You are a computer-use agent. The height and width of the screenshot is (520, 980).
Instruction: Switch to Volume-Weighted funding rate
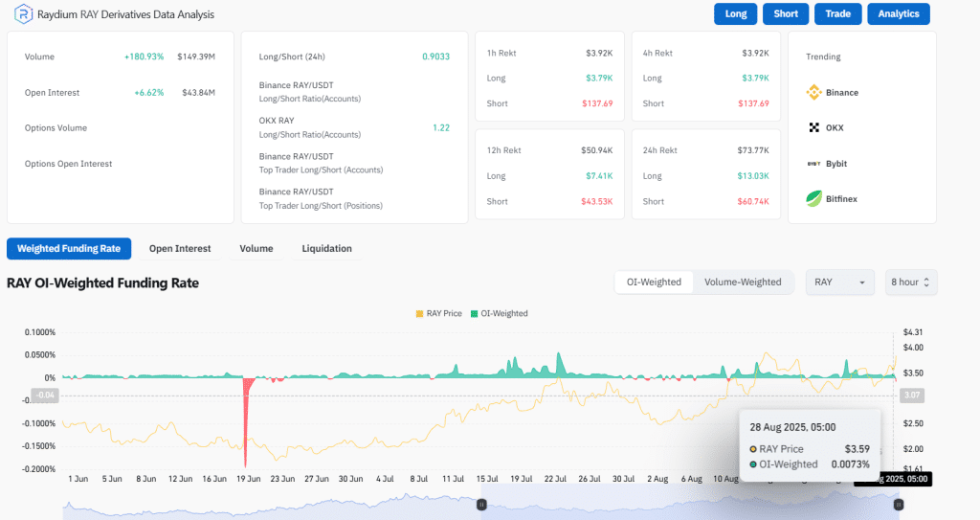coord(743,283)
